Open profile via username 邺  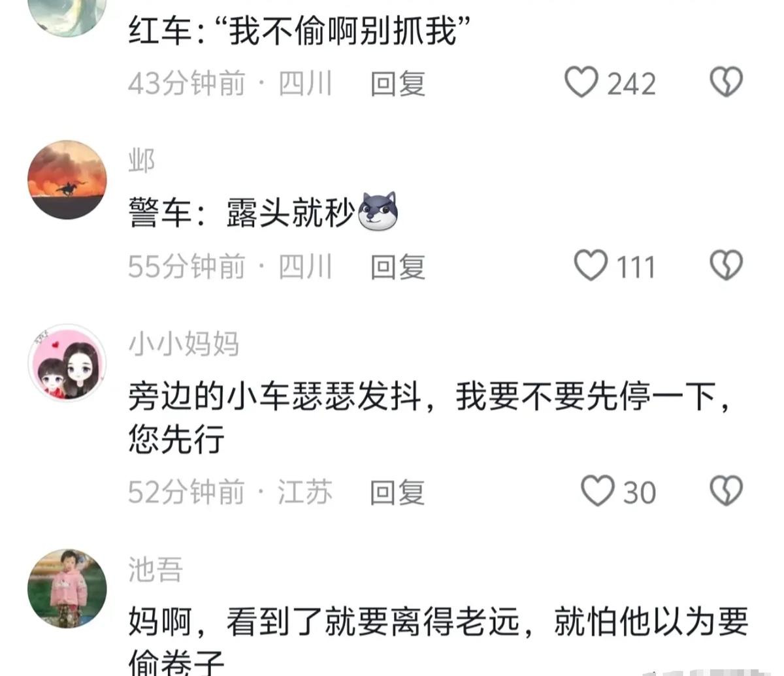coord(142,161)
